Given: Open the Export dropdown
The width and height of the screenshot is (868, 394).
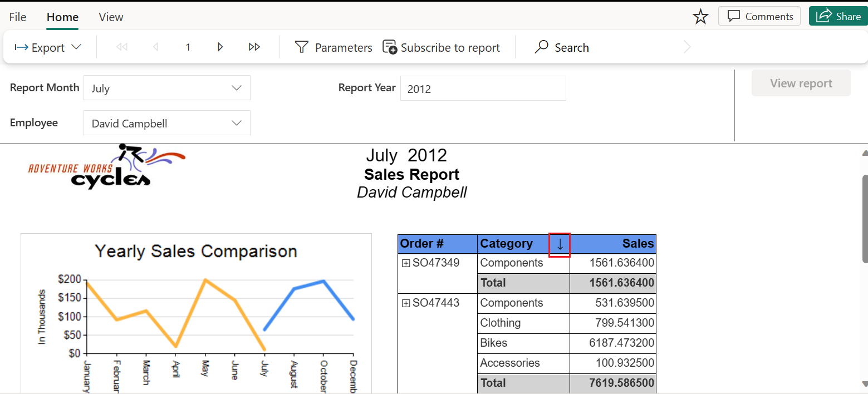Looking at the screenshot, I should coord(48,47).
